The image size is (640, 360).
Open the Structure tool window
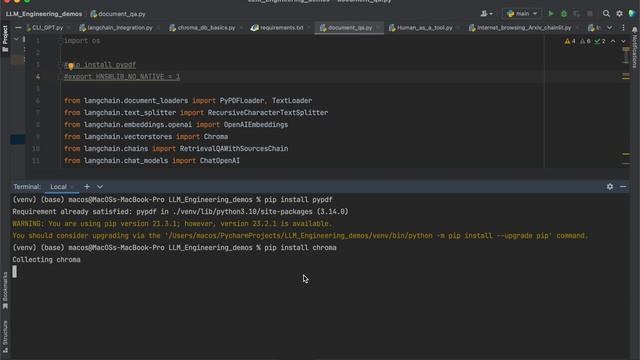5,337
